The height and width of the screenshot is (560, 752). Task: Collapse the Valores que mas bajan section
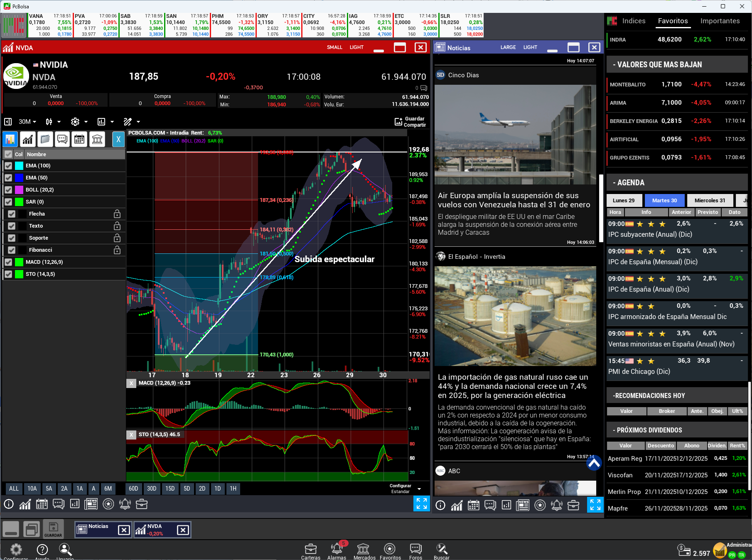click(x=677, y=65)
